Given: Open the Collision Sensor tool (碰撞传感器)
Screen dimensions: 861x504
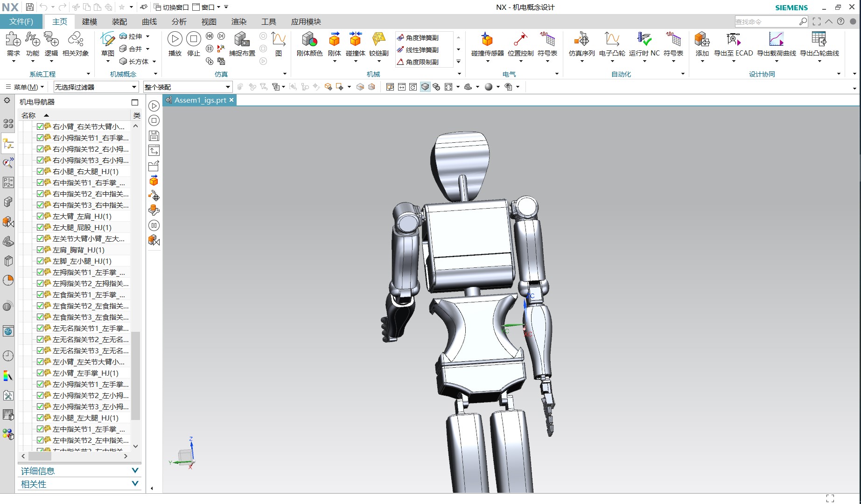Looking at the screenshot, I should click(x=487, y=44).
